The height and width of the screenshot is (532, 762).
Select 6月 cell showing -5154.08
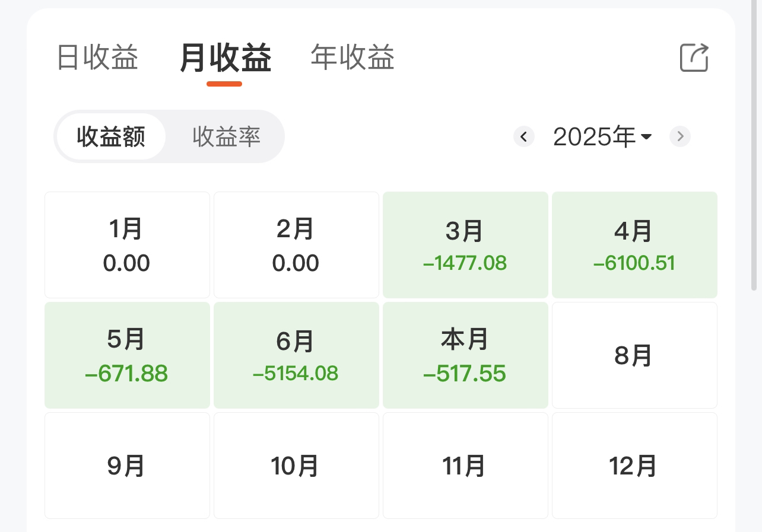coord(296,355)
